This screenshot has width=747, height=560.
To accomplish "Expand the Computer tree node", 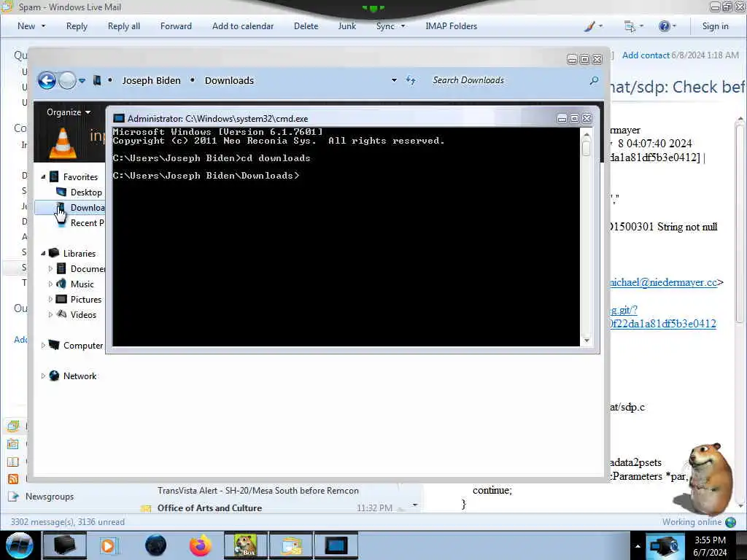I will click(43, 345).
